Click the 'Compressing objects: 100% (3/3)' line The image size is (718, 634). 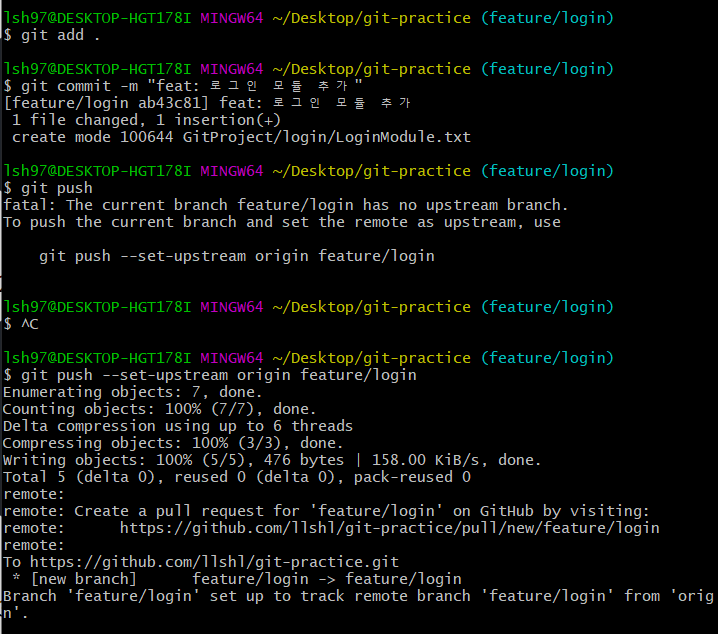point(173,443)
